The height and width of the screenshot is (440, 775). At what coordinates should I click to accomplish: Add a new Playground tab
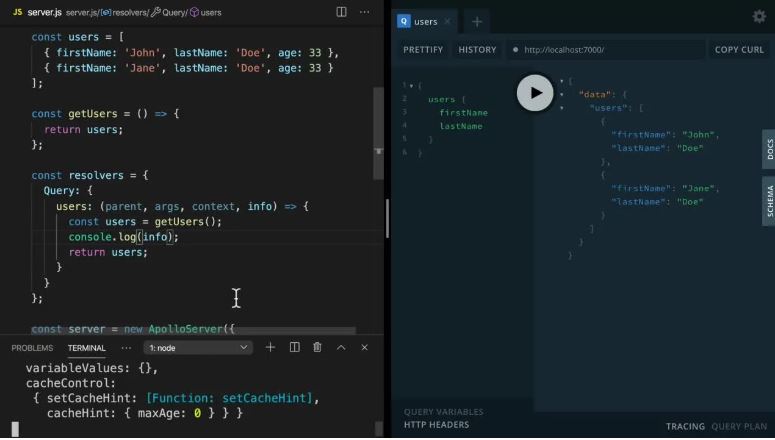477,22
